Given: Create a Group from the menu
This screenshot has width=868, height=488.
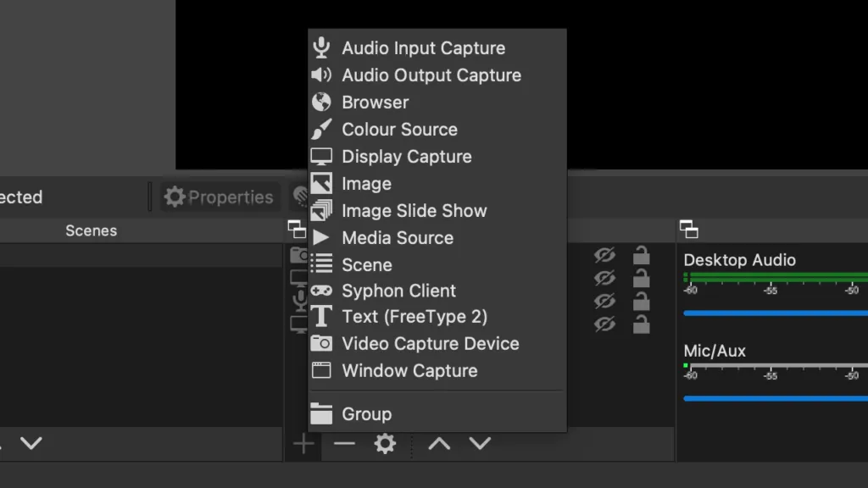Looking at the screenshot, I should point(437,413).
